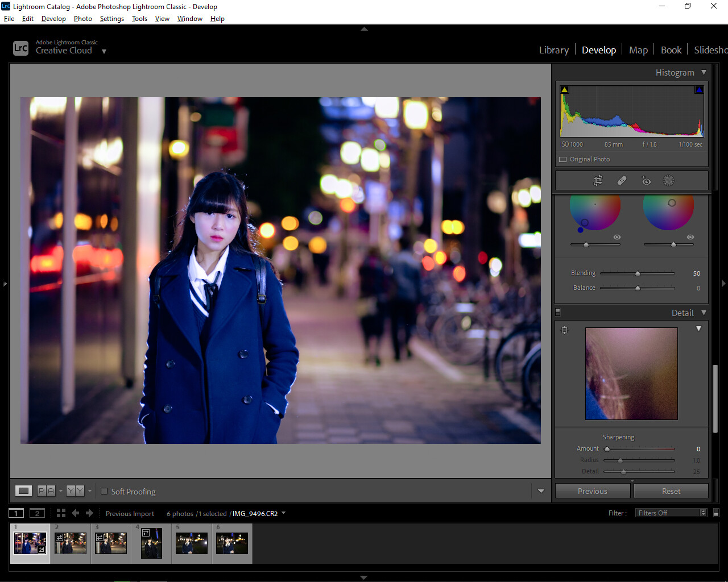The image size is (728, 582).
Task: Go forward with the right arrow
Action: tap(89, 513)
